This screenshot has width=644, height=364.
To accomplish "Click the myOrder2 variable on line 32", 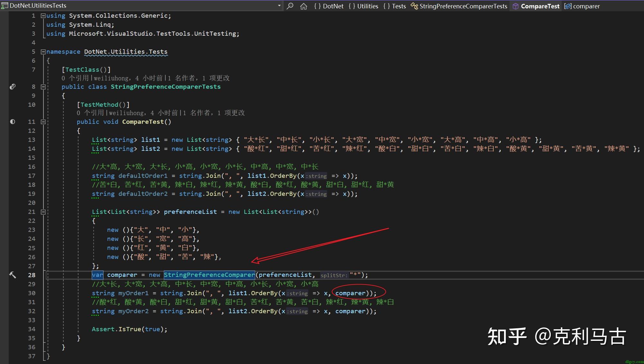I will 133,311.
